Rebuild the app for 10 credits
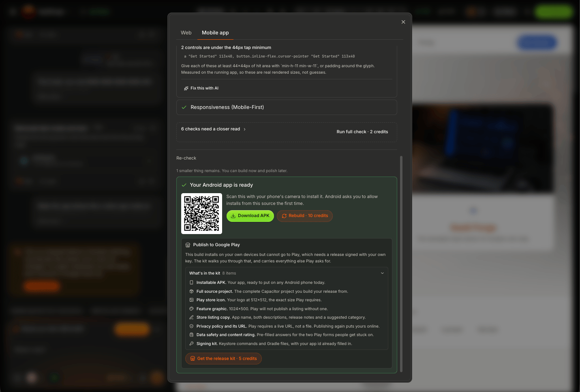 pyautogui.click(x=305, y=216)
